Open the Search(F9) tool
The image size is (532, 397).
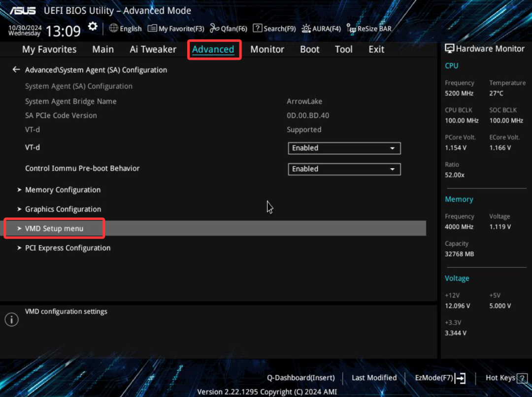(274, 29)
